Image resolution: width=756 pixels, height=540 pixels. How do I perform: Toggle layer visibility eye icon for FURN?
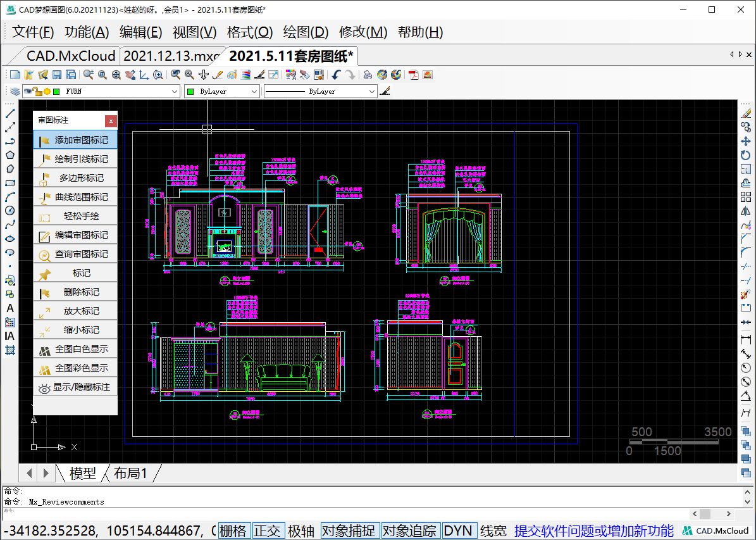27,91
